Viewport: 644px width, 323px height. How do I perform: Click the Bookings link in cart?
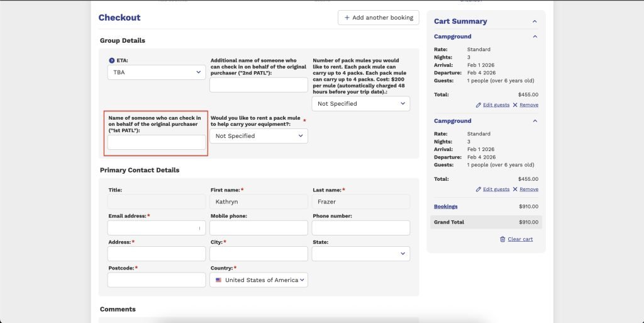click(x=446, y=207)
